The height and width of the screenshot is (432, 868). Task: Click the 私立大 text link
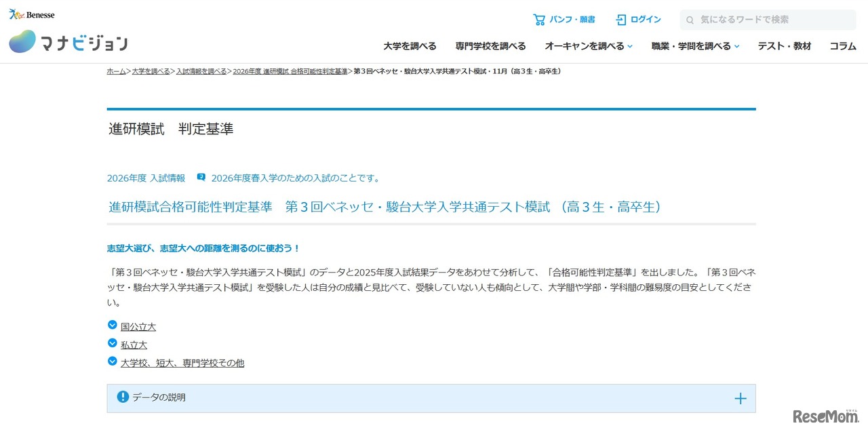pyautogui.click(x=134, y=345)
